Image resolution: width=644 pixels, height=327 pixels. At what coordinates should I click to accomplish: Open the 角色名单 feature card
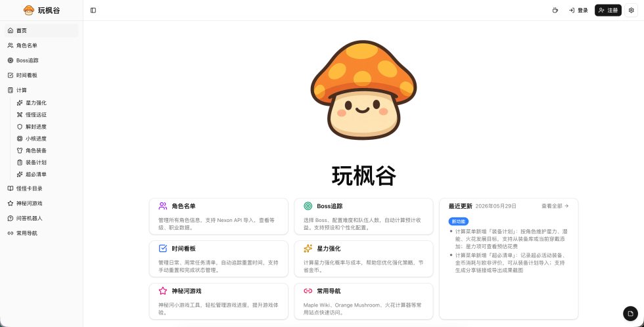click(x=218, y=216)
